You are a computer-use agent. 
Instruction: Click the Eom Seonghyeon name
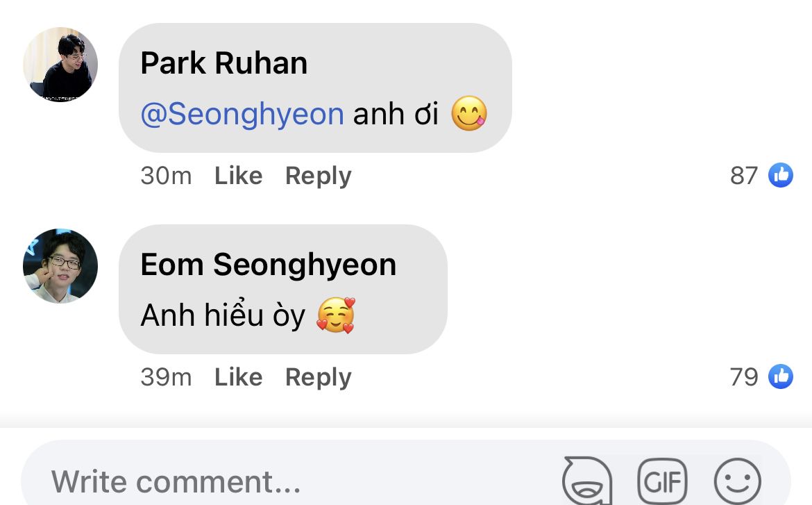pyautogui.click(x=268, y=265)
